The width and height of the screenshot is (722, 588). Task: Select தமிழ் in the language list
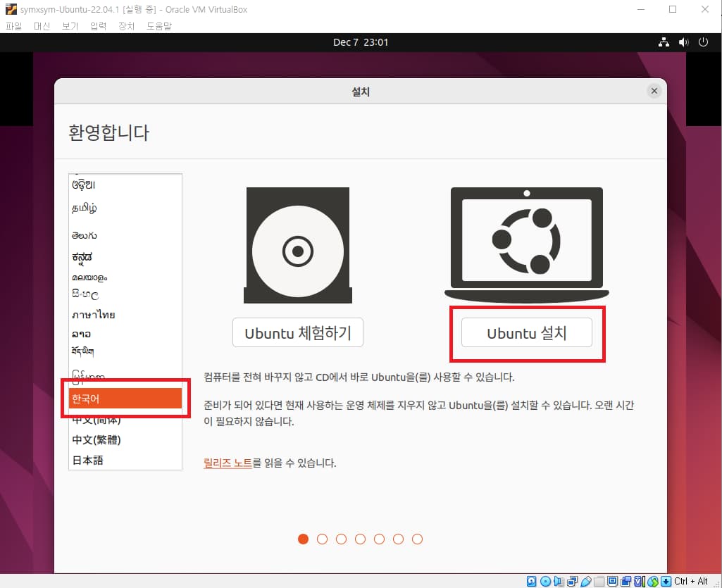125,208
